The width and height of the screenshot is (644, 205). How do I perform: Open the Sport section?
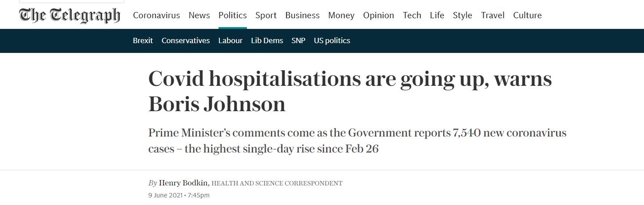coord(266,15)
